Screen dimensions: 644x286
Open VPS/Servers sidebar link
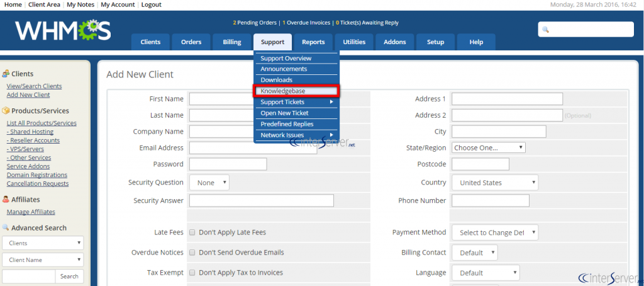[25, 149]
